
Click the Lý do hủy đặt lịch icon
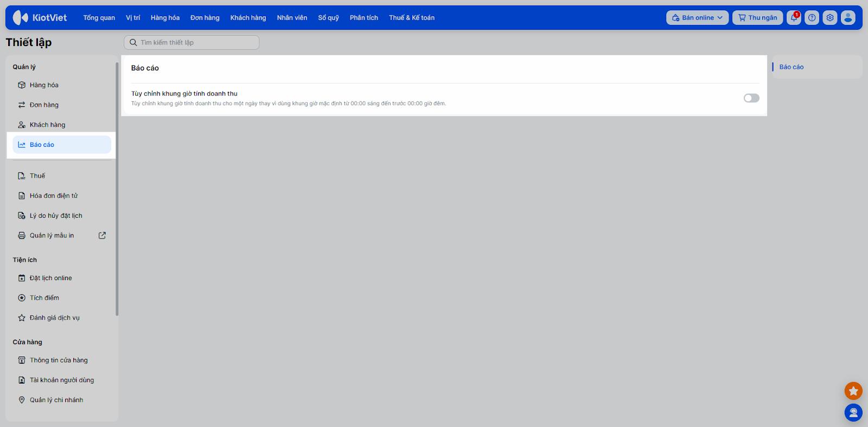tap(22, 216)
